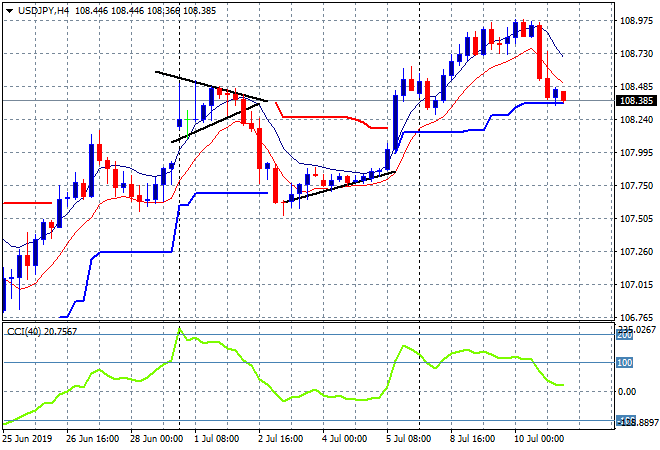Click the 107.505 price axis label
Viewport: 660px width, 450px height.
pos(636,218)
